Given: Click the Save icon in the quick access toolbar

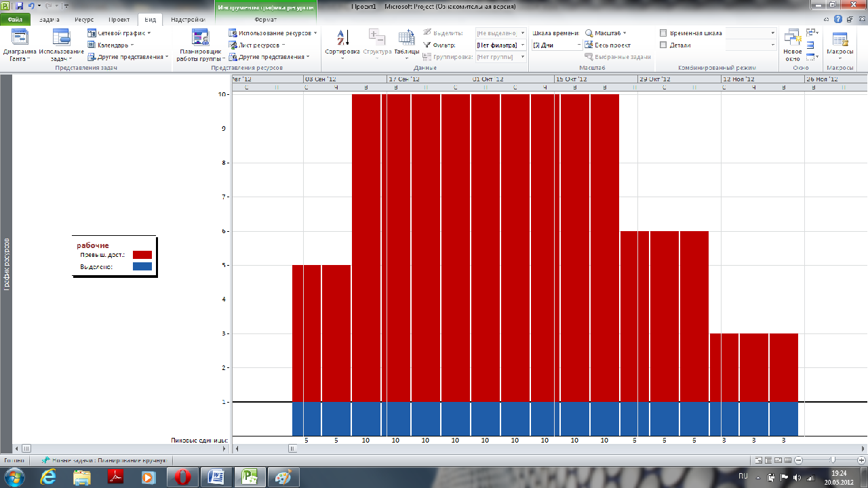Looking at the screenshot, I should (x=20, y=6).
